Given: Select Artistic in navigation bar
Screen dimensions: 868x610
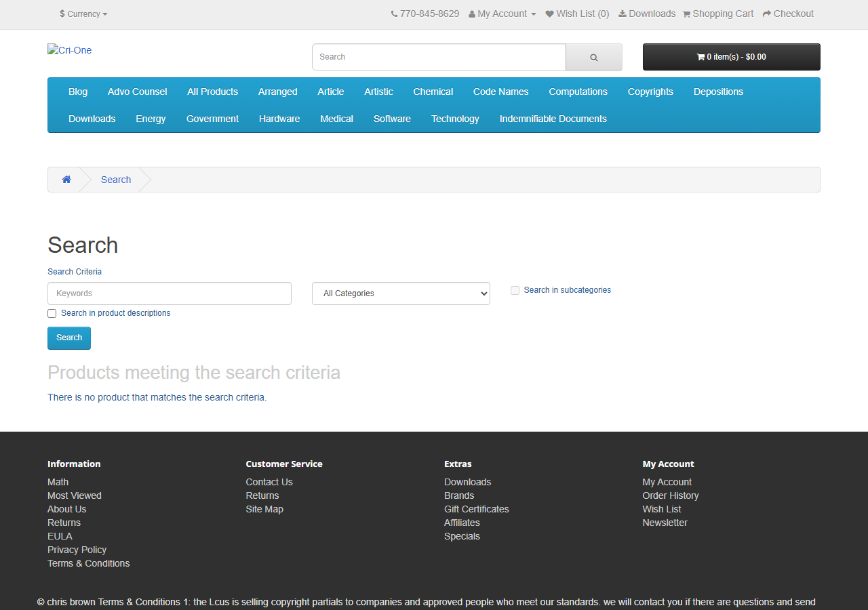Looking at the screenshot, I should click(378, 91).
